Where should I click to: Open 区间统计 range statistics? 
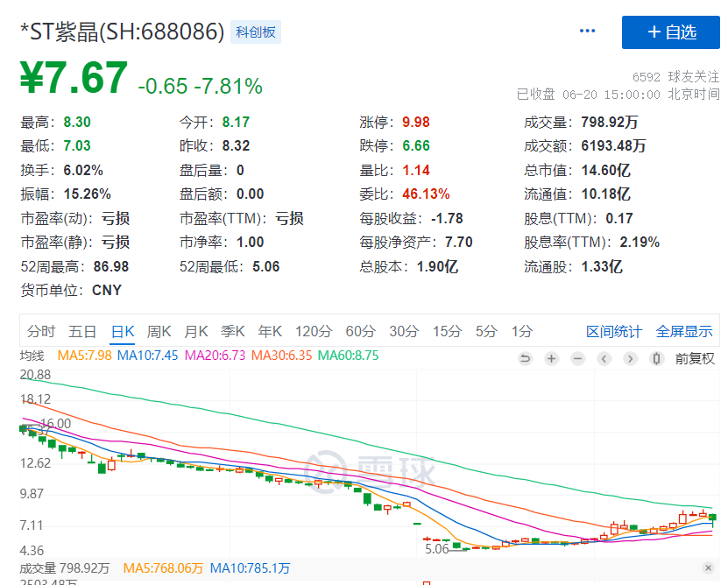pyautogui.click(x=614, y=331)
